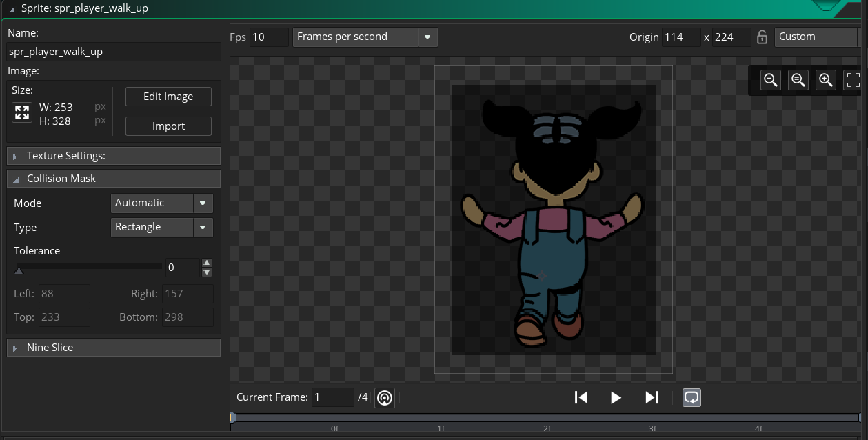Fit sprite preview to the window
The width and height of the screenshot is (868, 440).
853,80
